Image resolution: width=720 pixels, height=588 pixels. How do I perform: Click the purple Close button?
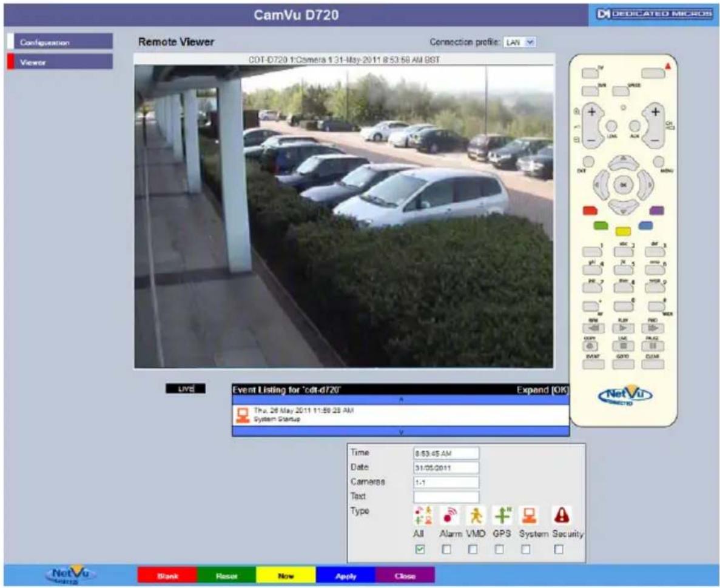click(x=405, y=576)
